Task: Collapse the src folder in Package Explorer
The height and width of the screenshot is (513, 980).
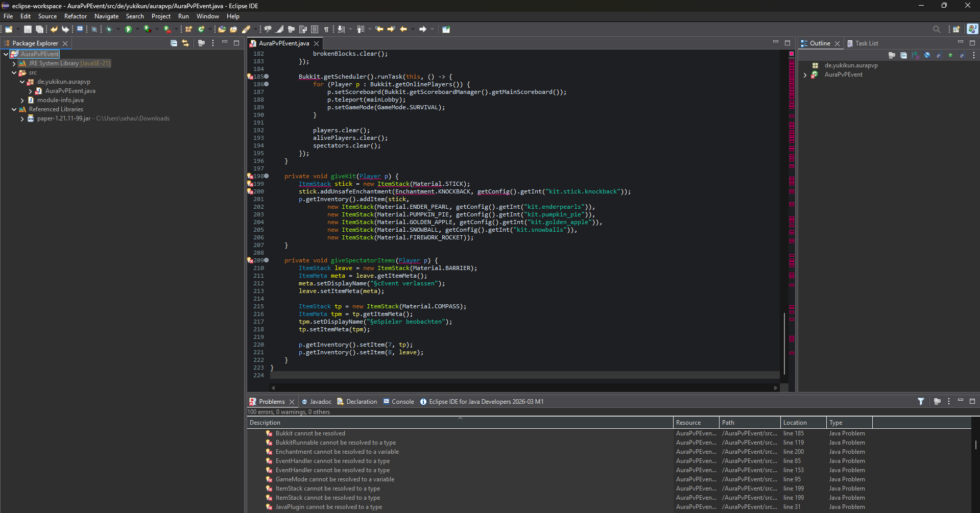Action: click(14, 72)
